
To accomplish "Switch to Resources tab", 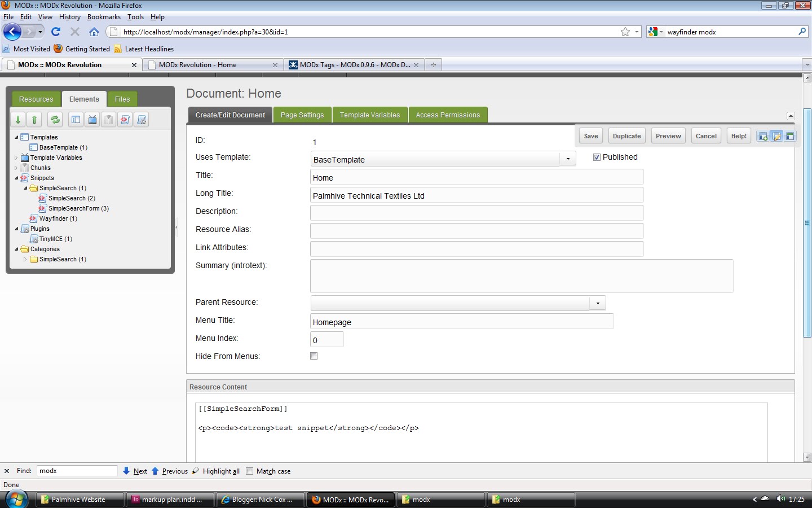I will tap(36, 99).
